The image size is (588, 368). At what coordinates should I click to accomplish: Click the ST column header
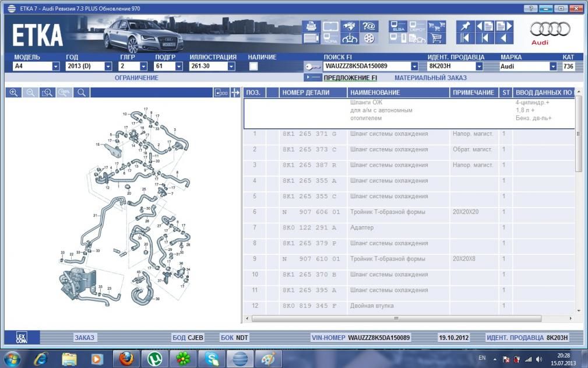pyautogui.click(x=506, y=93)
